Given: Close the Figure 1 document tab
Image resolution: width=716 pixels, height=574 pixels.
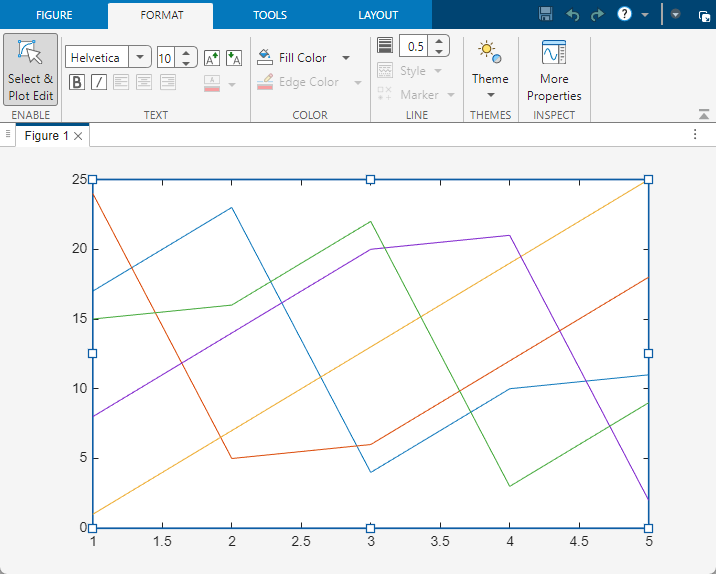Looking at the screenshot, I should pos(79,136).
